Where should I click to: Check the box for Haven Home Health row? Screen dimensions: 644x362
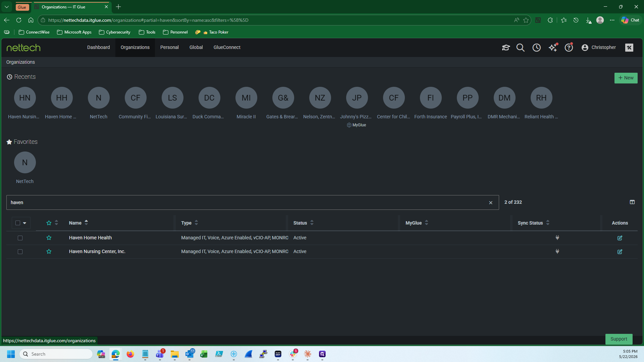click(20, 238)
